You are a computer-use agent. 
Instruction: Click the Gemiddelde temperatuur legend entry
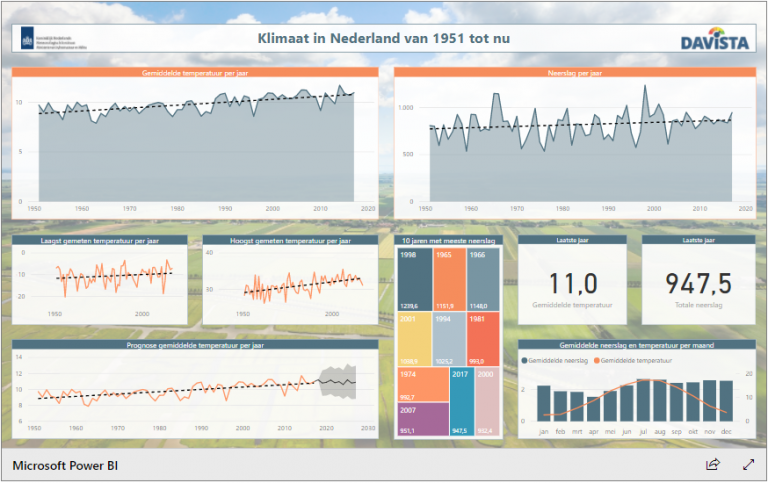tap(633, 361)
